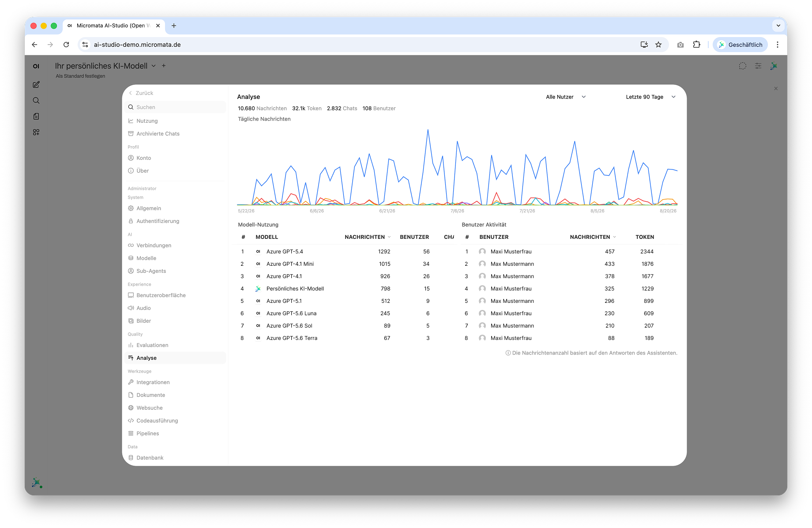Close the settings panel with the X
Screen dimensions: 812x528
pyautogui.click(x=776, y=89)
